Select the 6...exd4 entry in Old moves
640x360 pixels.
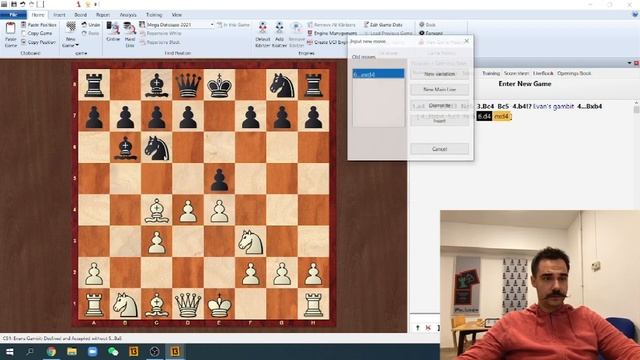(378, 74)
